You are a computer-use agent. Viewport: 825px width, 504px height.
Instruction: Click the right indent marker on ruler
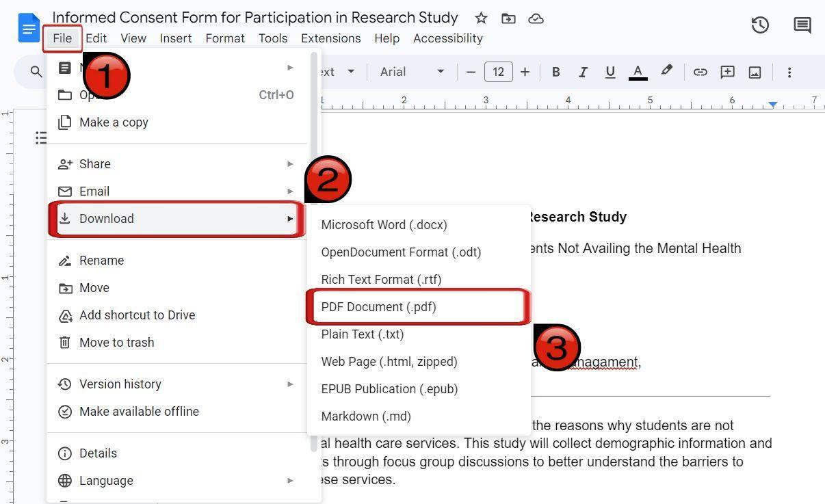tap(772, 104)
